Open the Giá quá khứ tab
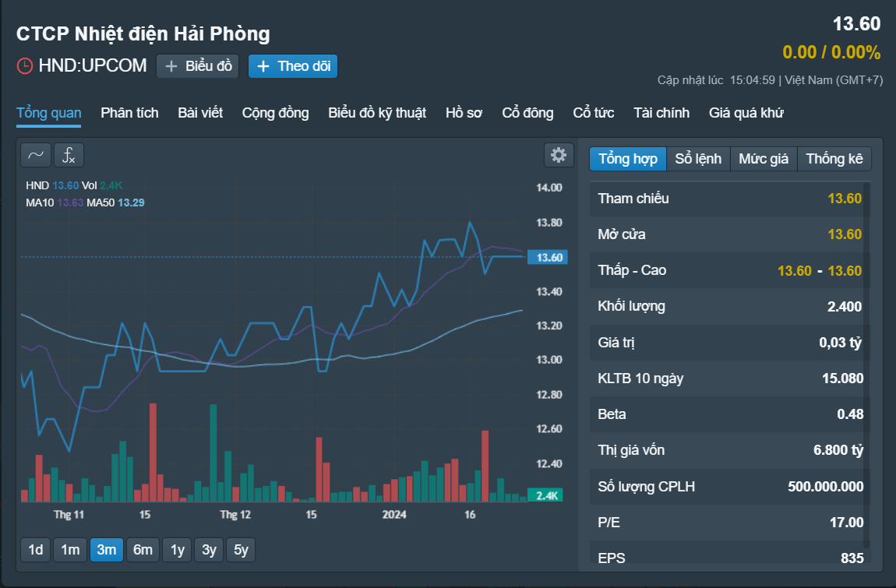 pos(746,113)
